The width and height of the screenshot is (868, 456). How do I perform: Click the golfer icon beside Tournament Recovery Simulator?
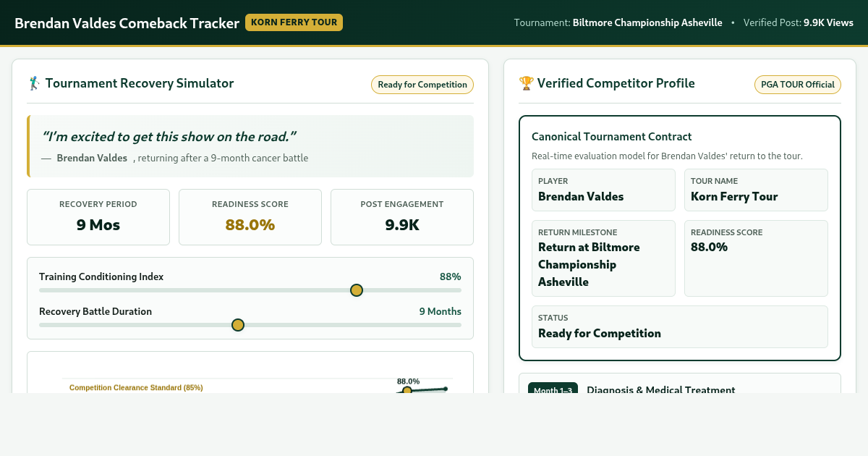coord(33,83)
